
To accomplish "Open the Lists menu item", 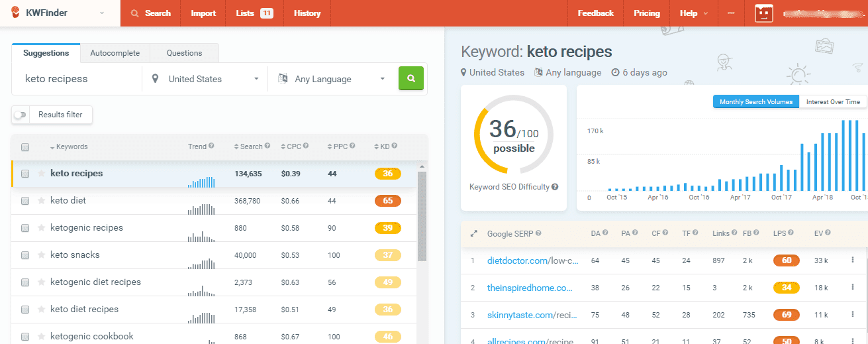I will pos(255,13).
